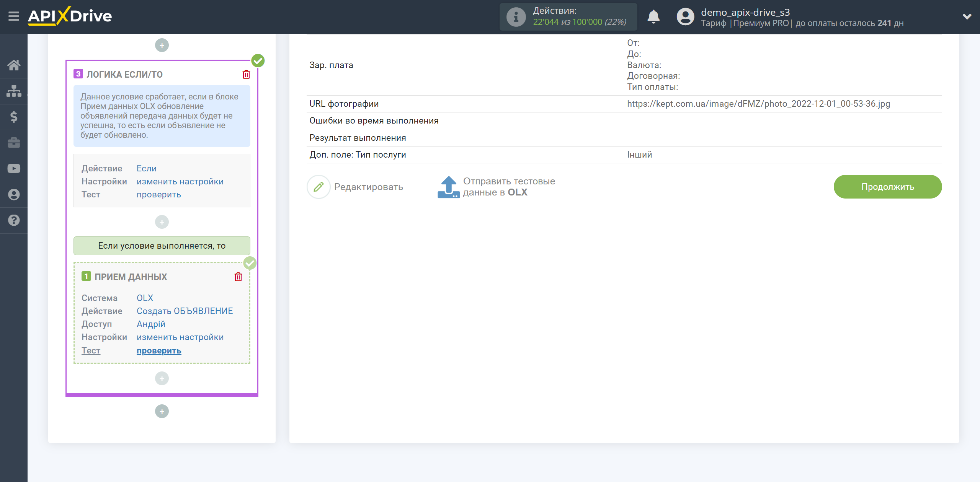Open profile icon in sidebar
This screenshot has height=482, width=980.
click(14, 195)
